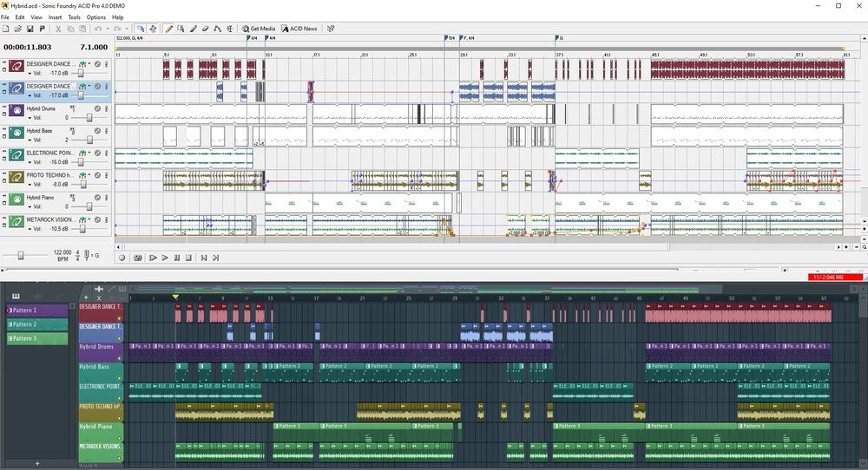Image resolution: width=868 pixels, height=470 pixels.
Task: Toggle Enable Snapping in the toolbar
Action: [x=140, y=29]
